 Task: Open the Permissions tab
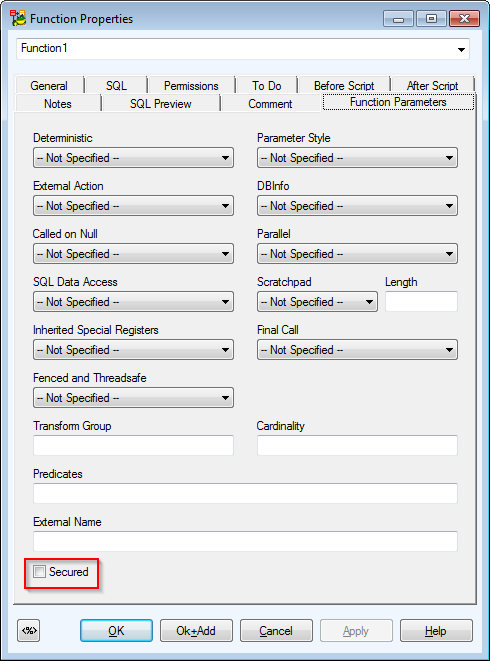pyautogui.click(x=191, y=86)
